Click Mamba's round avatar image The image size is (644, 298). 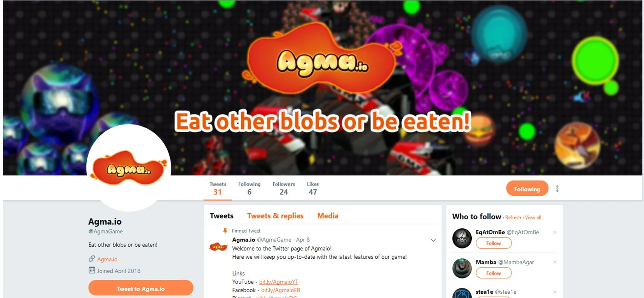462,268
